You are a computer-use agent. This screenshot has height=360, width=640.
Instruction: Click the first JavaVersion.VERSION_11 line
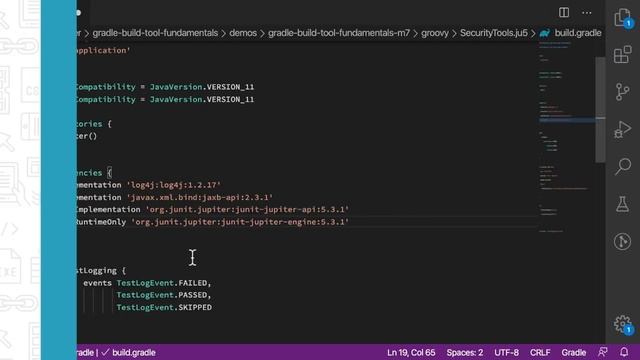tap(202, 87)
